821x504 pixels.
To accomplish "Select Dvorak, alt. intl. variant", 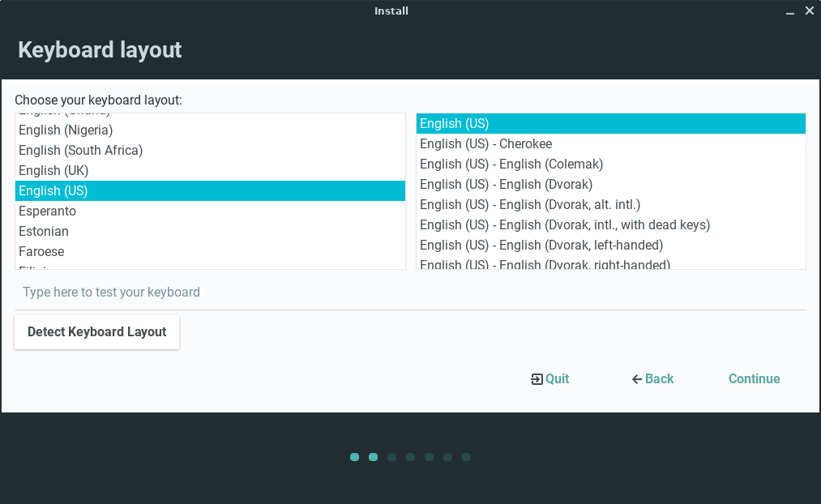I will [530, 205].
